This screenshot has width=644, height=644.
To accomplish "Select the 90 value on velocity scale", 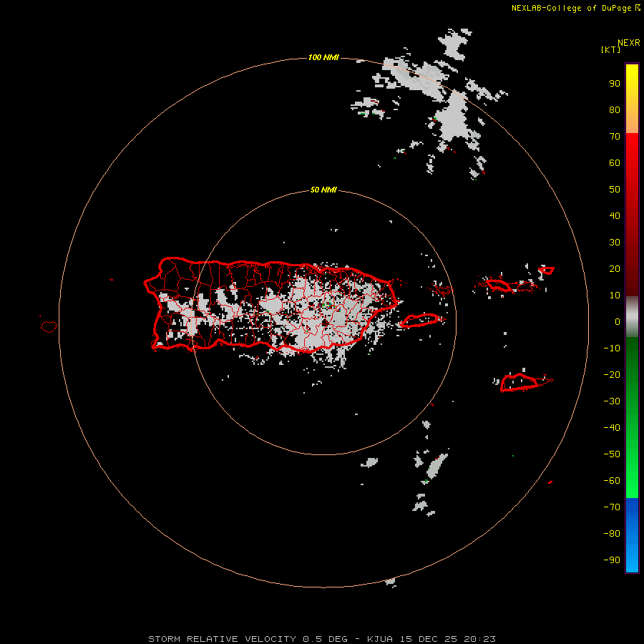I will pos(615,84).
